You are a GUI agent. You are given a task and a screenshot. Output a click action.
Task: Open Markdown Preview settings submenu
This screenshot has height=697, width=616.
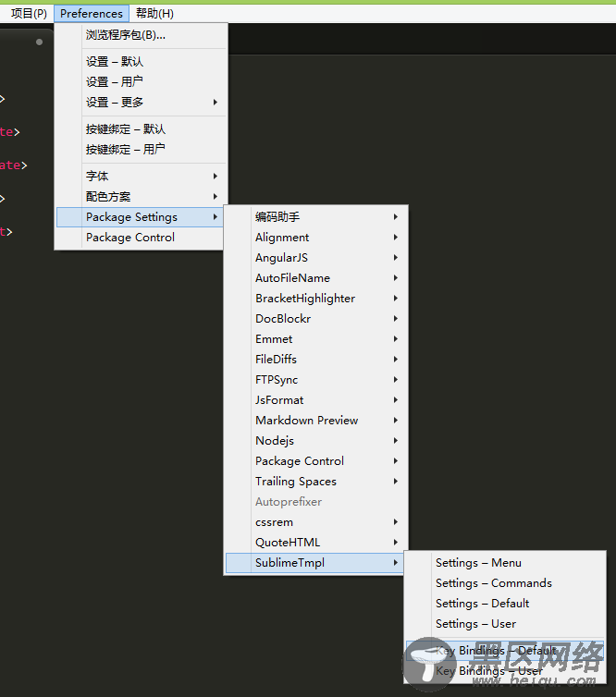[315, 421]
